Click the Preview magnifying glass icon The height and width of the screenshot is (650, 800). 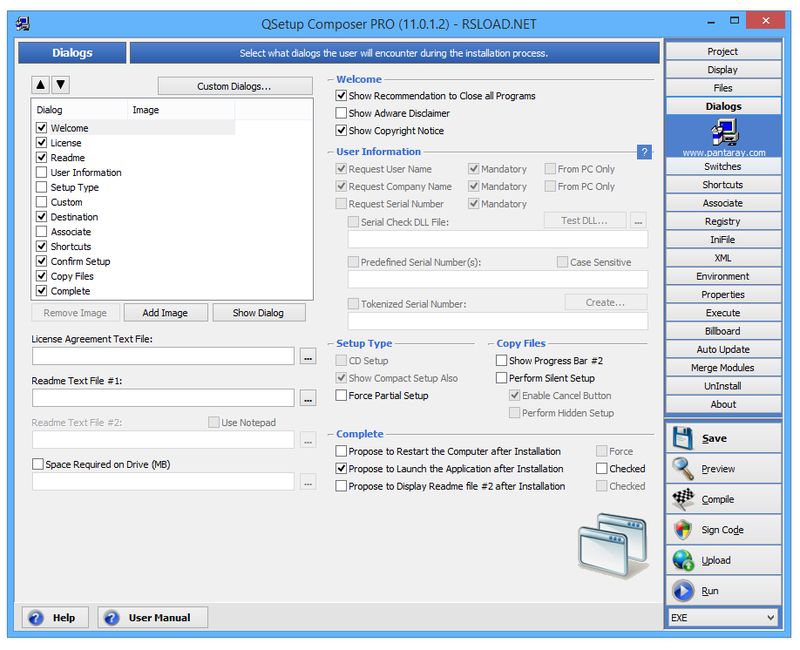(x=683, y=469)
